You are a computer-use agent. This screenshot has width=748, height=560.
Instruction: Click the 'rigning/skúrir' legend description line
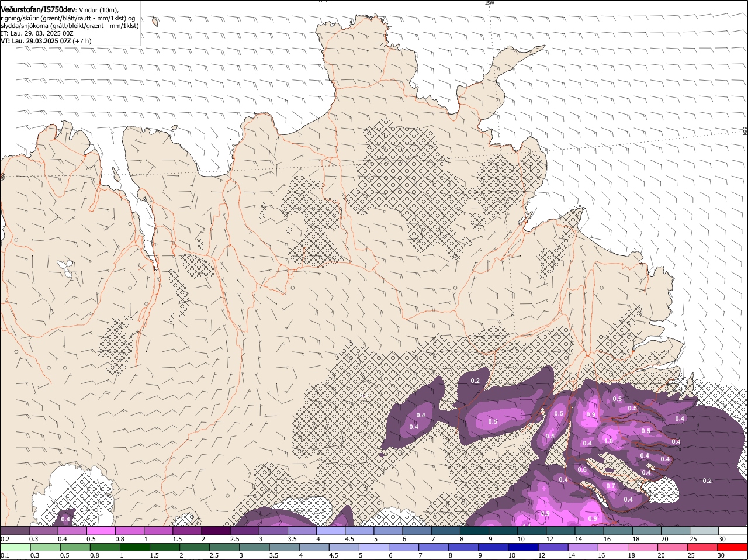click(x=68, y=18)
